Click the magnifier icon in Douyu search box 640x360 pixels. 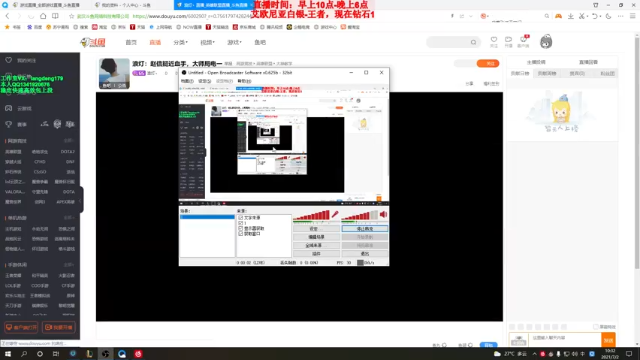pyautogui.click(x=473, y=42)
